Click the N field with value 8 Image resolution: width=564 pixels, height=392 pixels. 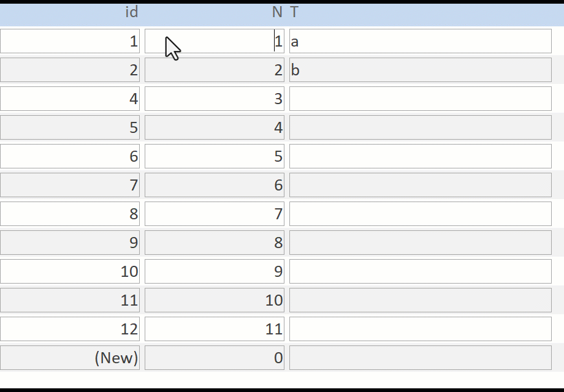(214, 243)
